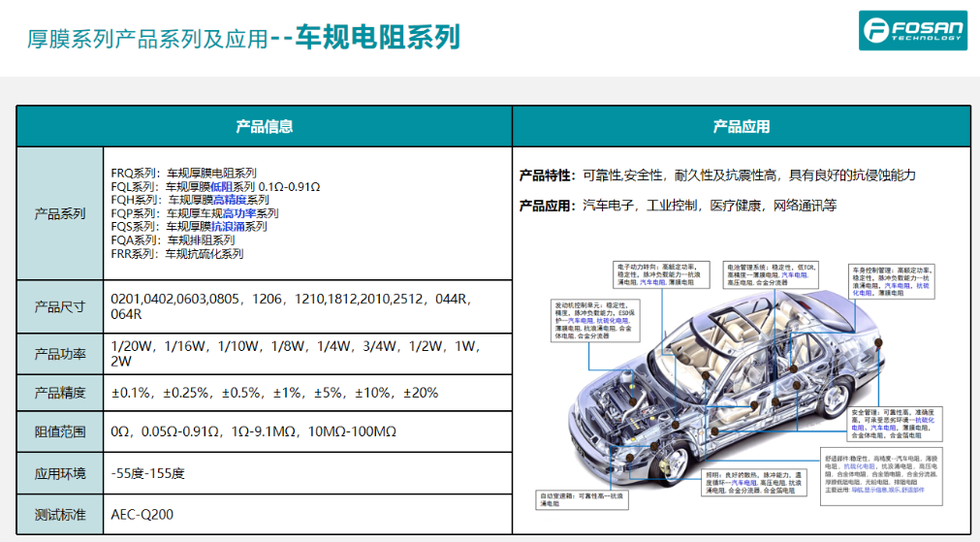Select the 产品尺寸 row label
This screenshot has height=542, width=980.
[x=59, y=306]
